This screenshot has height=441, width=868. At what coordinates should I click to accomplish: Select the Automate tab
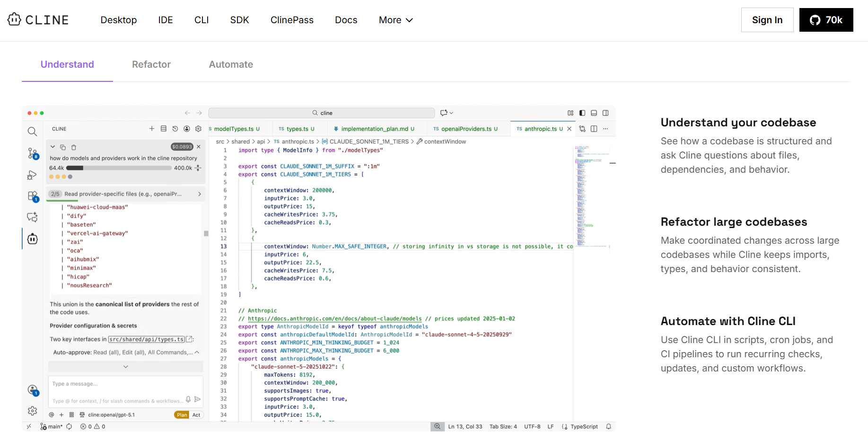point(231,64)
